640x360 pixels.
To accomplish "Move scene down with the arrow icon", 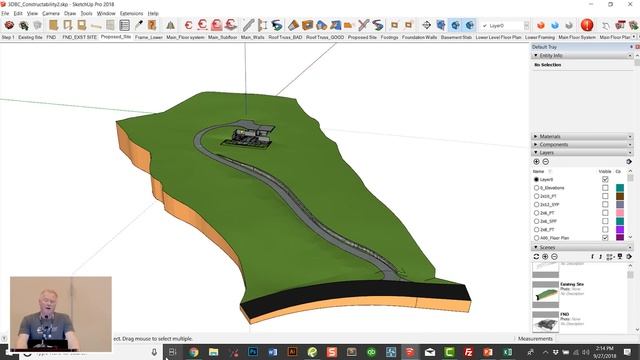I will [592, 256].
